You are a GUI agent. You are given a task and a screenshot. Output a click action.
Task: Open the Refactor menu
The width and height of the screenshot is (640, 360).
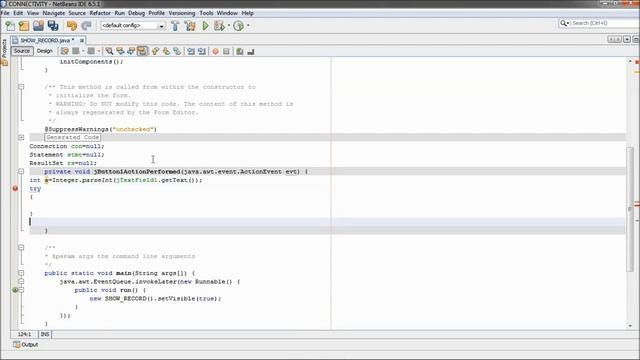(100, 13)
